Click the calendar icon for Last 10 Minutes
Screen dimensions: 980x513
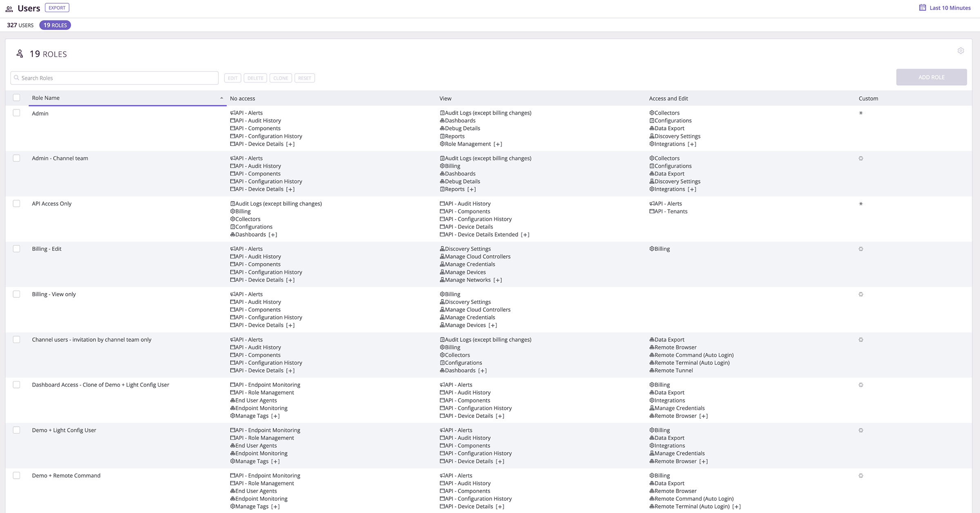(922, 8)
